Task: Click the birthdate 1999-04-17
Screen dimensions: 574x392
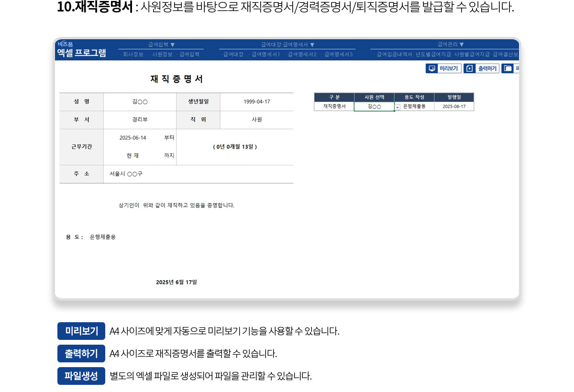Action: click(x=257, y=102)
